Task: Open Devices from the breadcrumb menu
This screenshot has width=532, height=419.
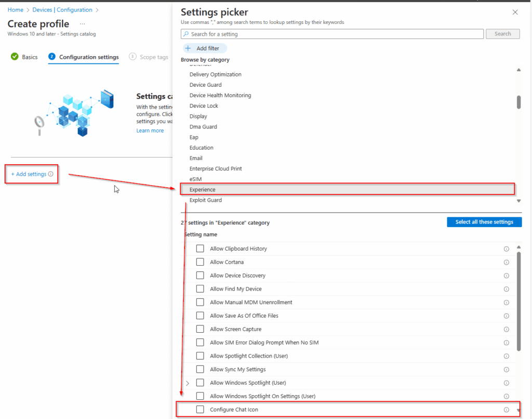Action: click(x=42, y=9)
